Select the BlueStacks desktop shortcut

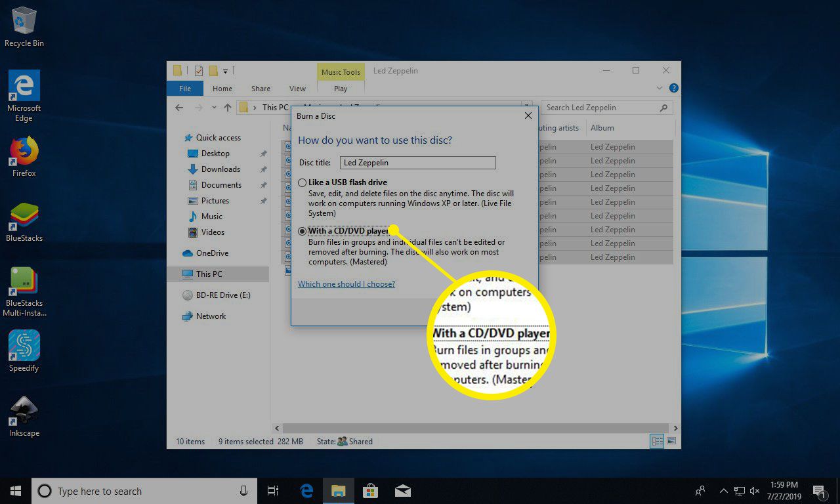click(24, 222)
